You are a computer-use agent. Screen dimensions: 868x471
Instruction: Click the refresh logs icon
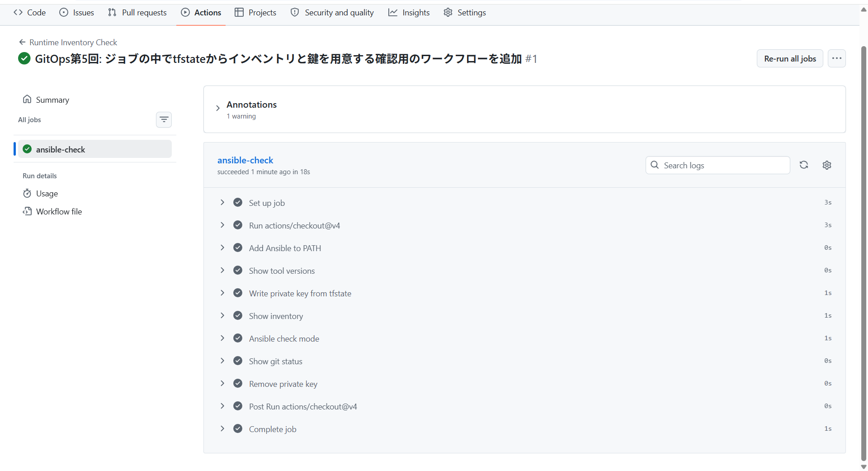click(804, 165)
